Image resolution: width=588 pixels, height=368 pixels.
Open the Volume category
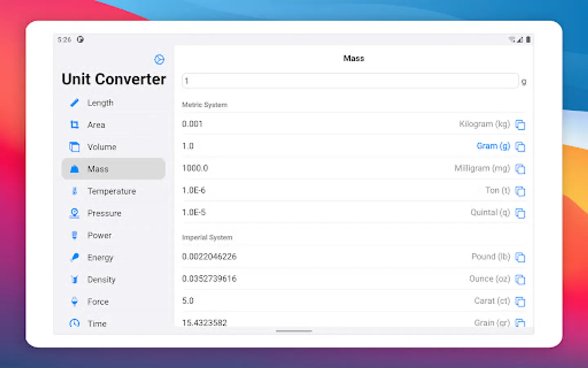click(114, 147)
